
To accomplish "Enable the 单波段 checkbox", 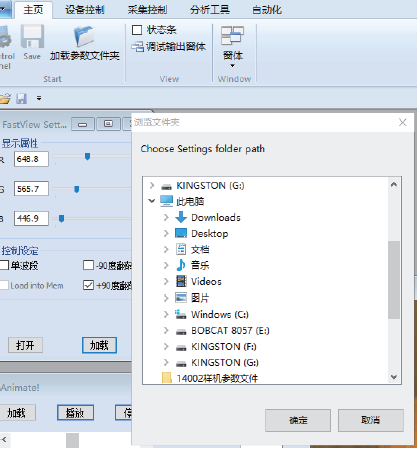I will [4, 266].
